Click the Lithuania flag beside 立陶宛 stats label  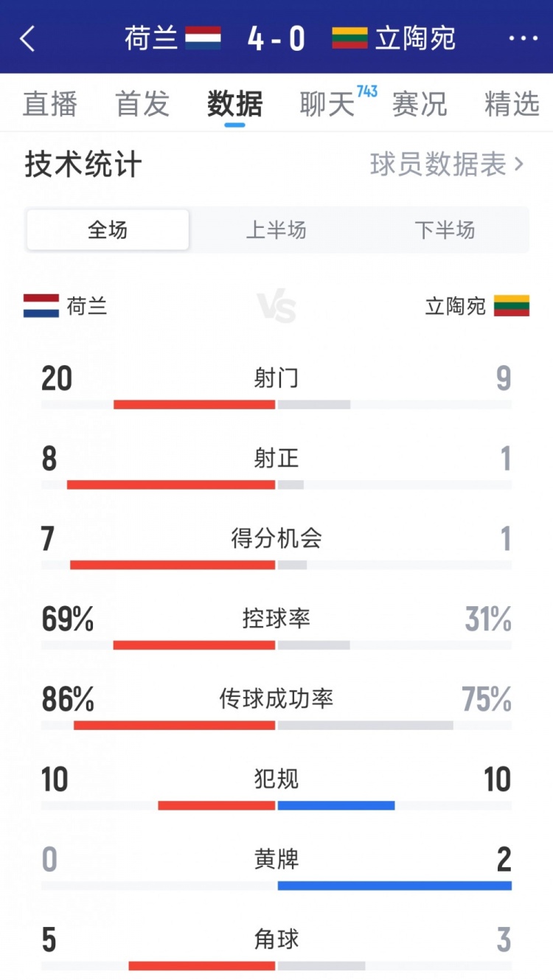point(511,305)
